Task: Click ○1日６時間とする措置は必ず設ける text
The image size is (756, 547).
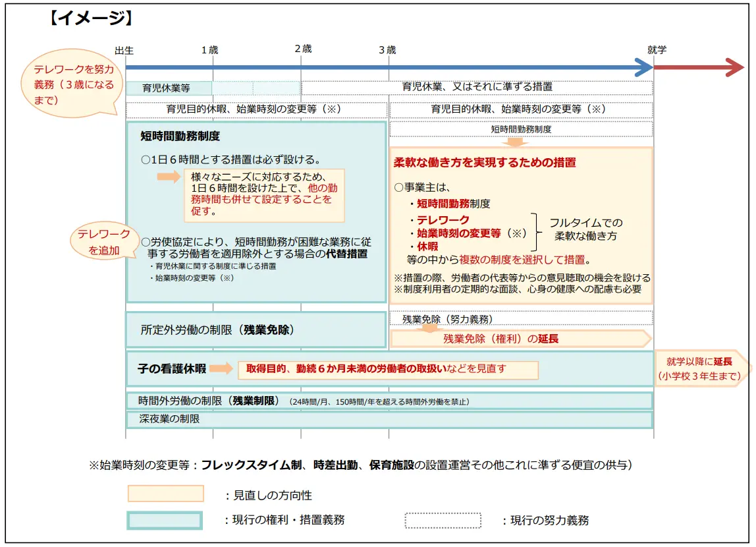Action: (x=231, y=159)
